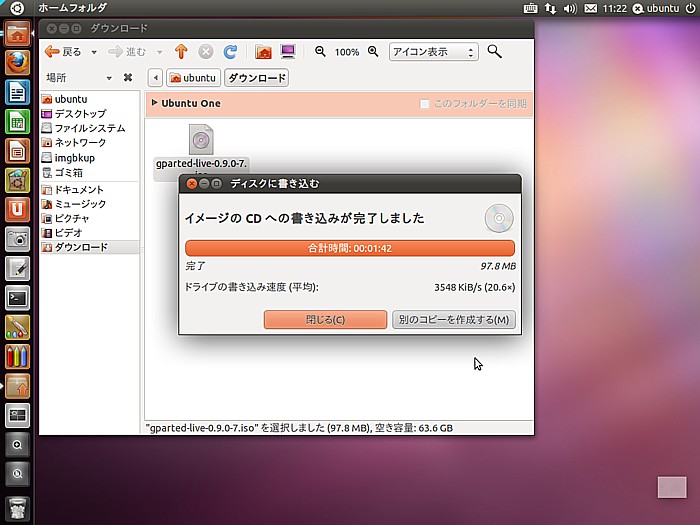700x525 pixels.
Task: Click the Home folder toolbar icon
Action: click(263, 52)
